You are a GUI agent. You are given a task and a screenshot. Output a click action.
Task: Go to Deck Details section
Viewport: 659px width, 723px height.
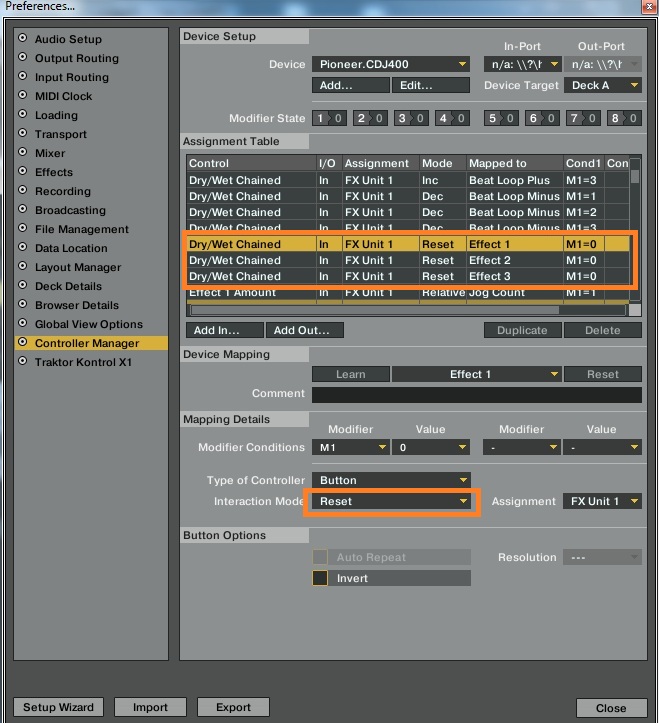[x=68, y=286]
